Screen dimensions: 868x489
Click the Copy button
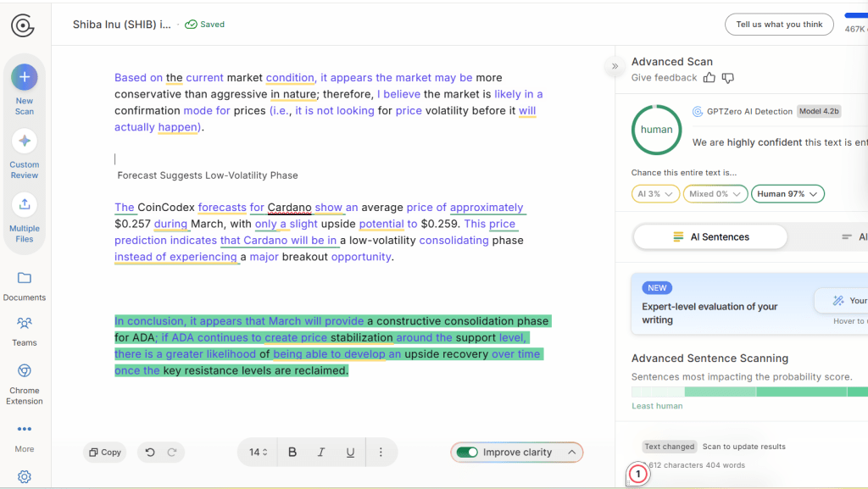(105, 453)
